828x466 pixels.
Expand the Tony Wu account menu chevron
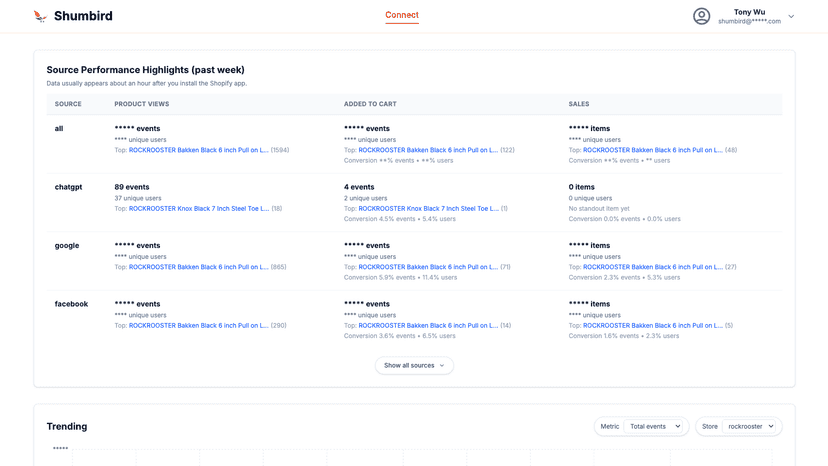791,16
